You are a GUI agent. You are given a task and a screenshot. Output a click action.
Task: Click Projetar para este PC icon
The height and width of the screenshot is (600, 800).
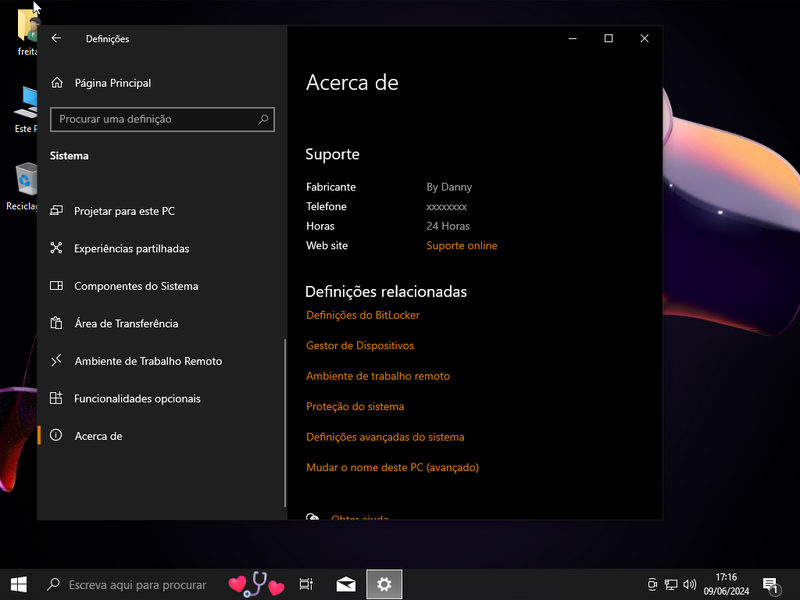56,211
